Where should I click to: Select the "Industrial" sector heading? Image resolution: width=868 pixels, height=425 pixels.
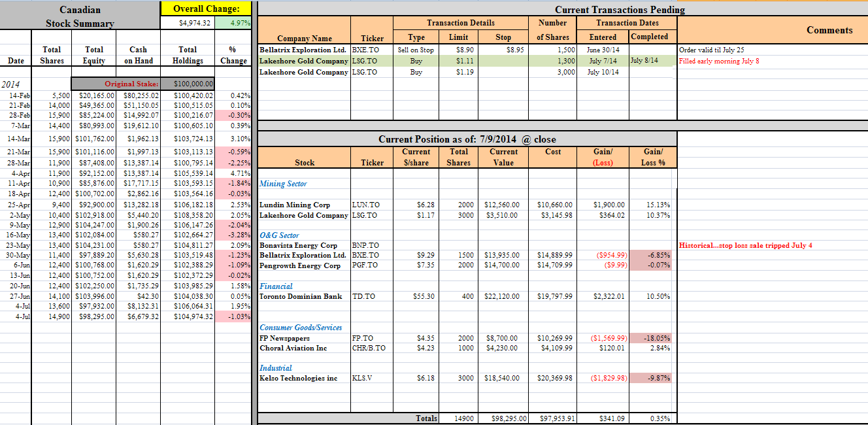click(276, 368)
